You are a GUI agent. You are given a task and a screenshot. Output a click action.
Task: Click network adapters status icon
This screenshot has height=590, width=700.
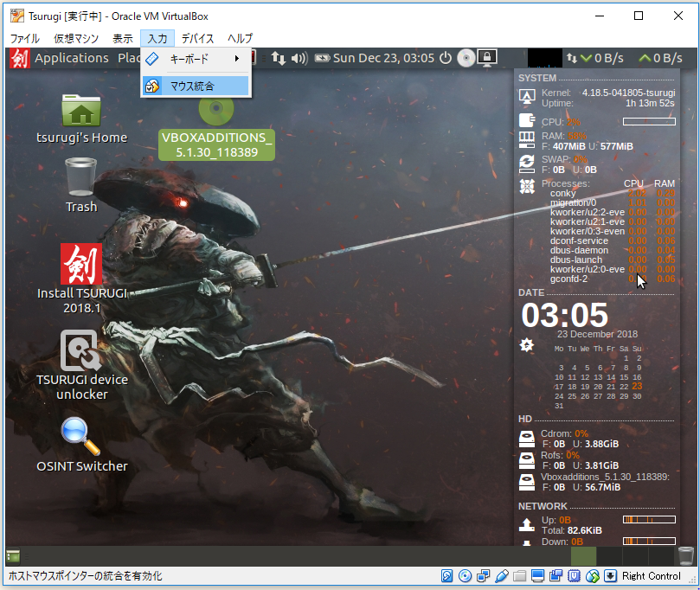[484, 576]
